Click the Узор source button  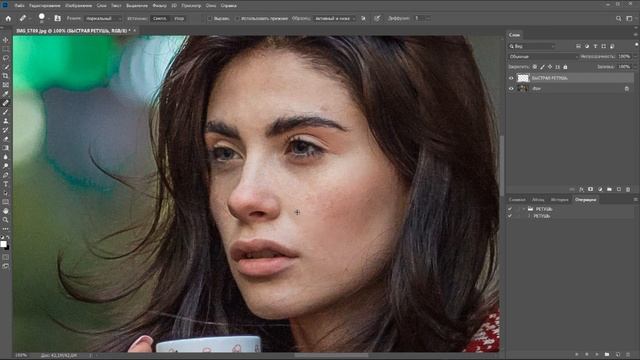point(179,18)
